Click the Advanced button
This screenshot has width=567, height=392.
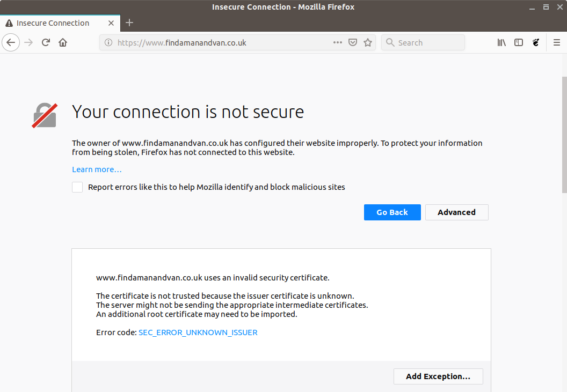pyautogui.click(x=457, y=212)
